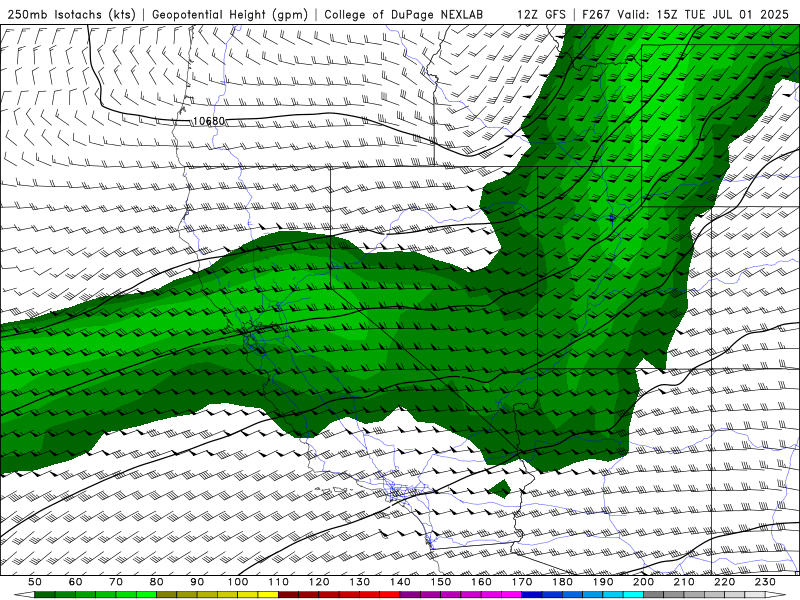Click the 120 value on the color scale

[x=319, y=582]
